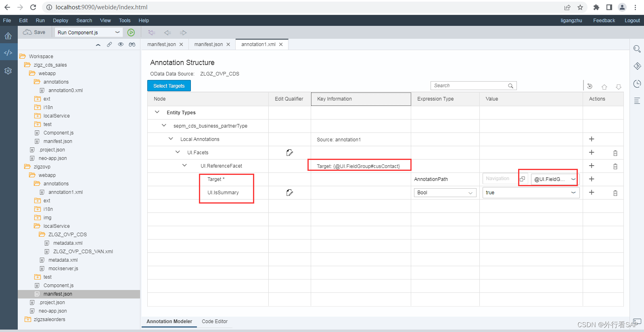Add item in Target row
Viewport: 644px width, 332px height.
[592, 179]
